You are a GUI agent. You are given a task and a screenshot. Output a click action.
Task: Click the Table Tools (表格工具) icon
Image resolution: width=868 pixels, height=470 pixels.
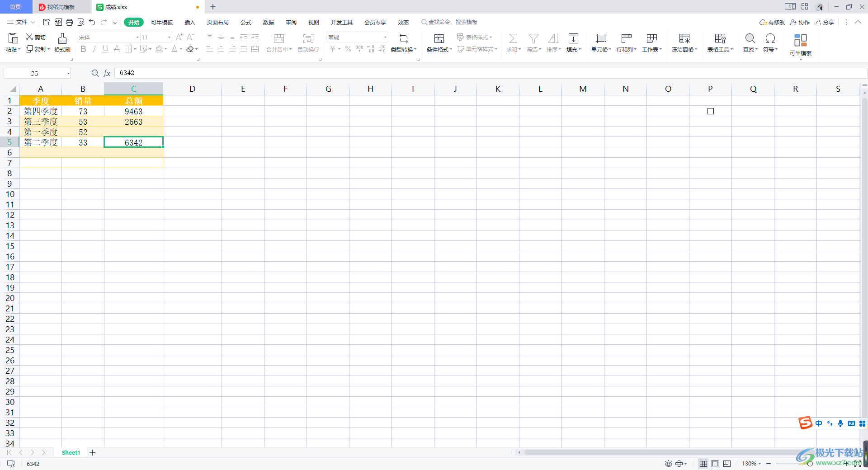tap(720, 38)
